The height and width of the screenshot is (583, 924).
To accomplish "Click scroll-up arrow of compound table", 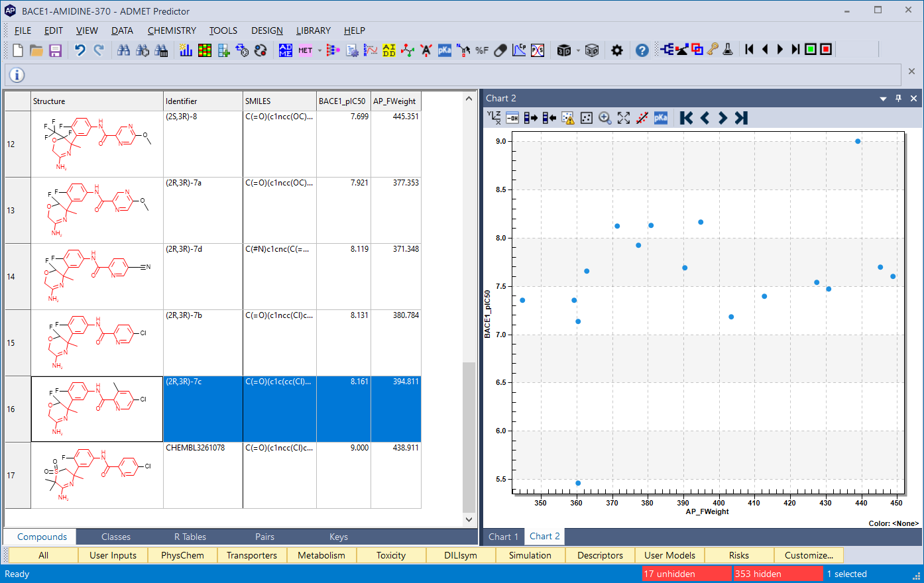I will (x=469, y=99).
